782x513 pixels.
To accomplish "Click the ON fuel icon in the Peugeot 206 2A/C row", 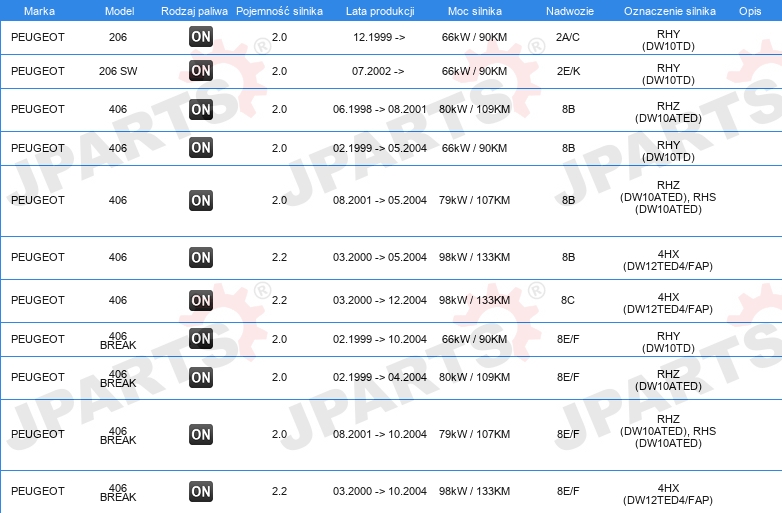I will coord(201,36).
